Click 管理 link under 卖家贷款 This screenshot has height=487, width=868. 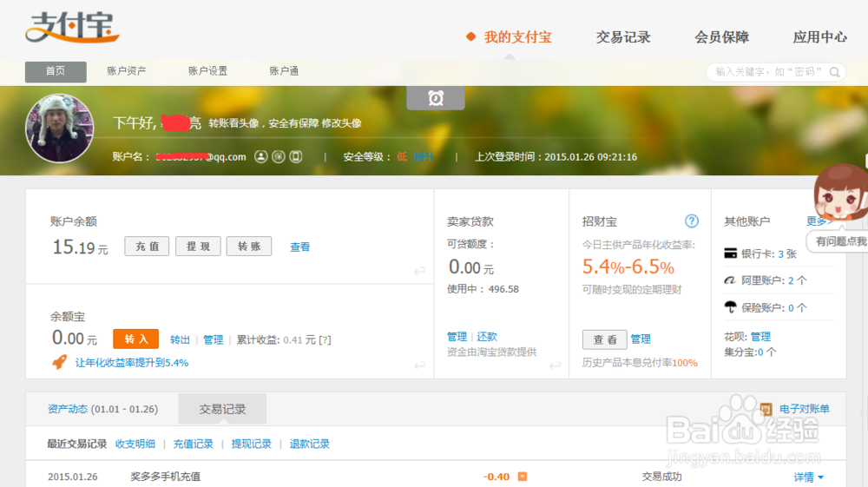pos(457,337)
